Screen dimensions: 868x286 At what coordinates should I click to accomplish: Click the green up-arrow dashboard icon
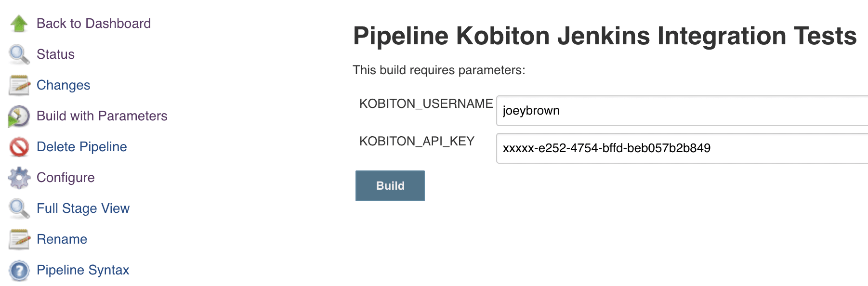coord(19,23)
